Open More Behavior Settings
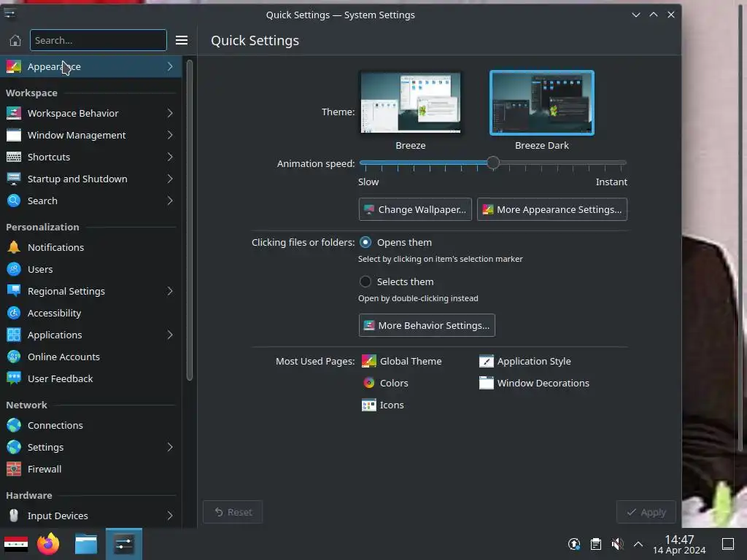This screenshot has width=747, height=560. [427, 326]
